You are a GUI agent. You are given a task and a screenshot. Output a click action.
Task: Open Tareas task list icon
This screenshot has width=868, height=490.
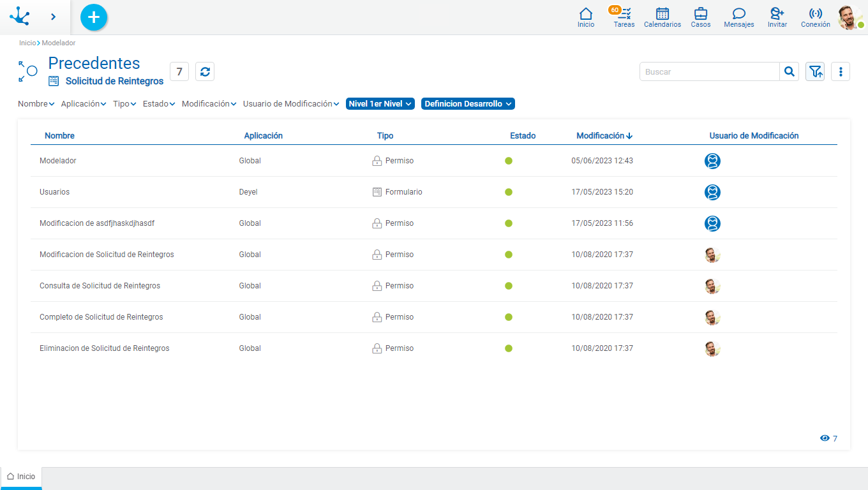pyautogui.click(x=624, y=17)
